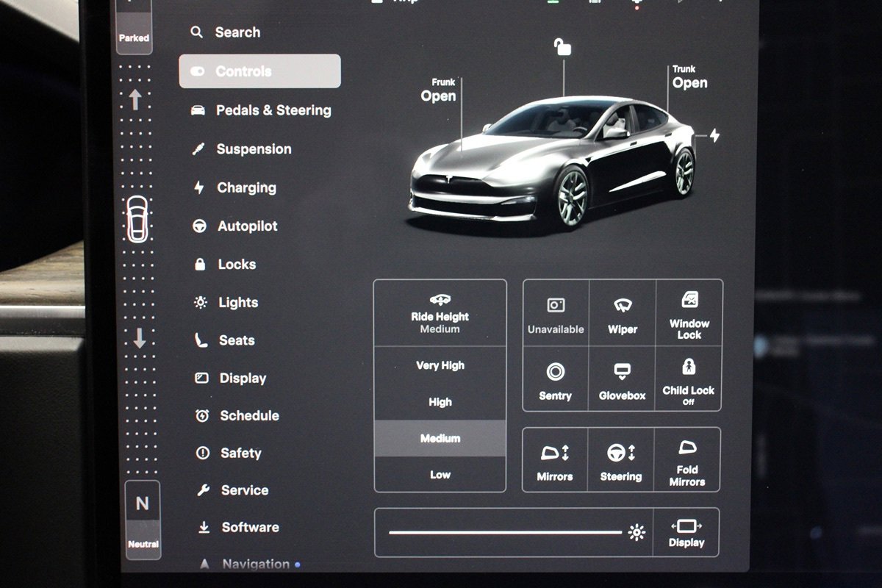
Task: Toggle Sentry mode
Action: point(556,379)
